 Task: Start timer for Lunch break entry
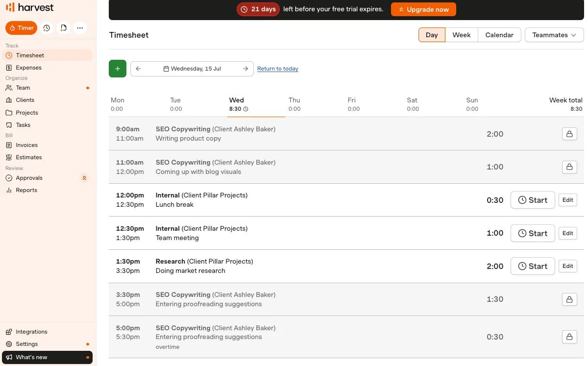coord(533,200)
